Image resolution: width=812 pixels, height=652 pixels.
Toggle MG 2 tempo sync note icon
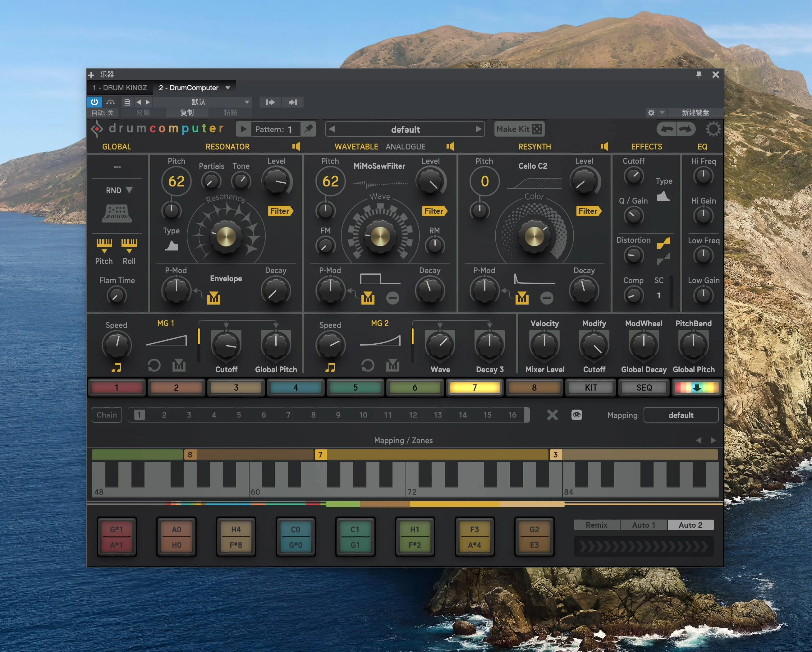[x=330, y=368]
